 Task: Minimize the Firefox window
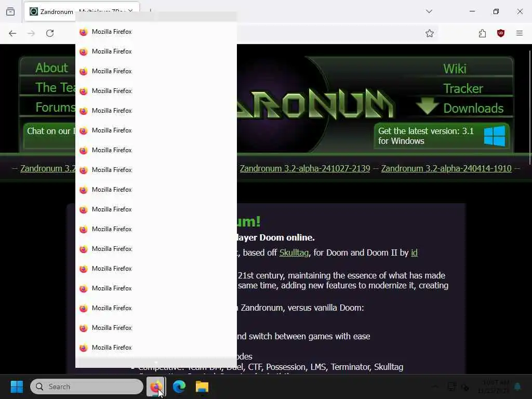click(x=472, y=11)
